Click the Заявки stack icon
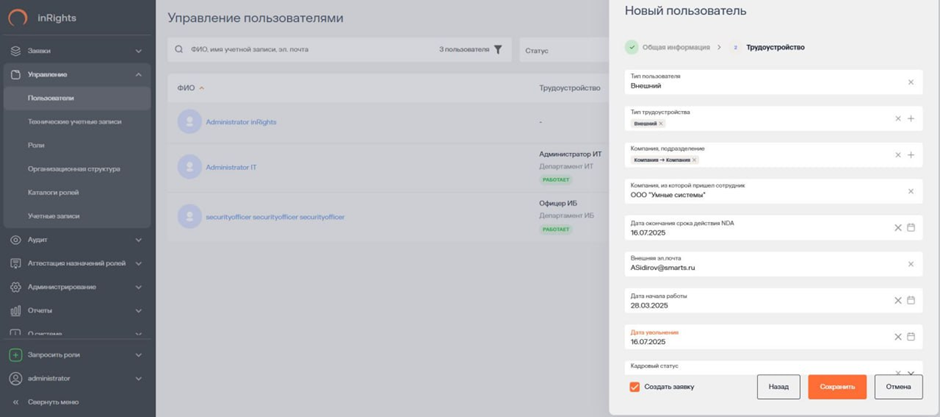Screen dimensions: 940x417 click(x=16, y=51)
